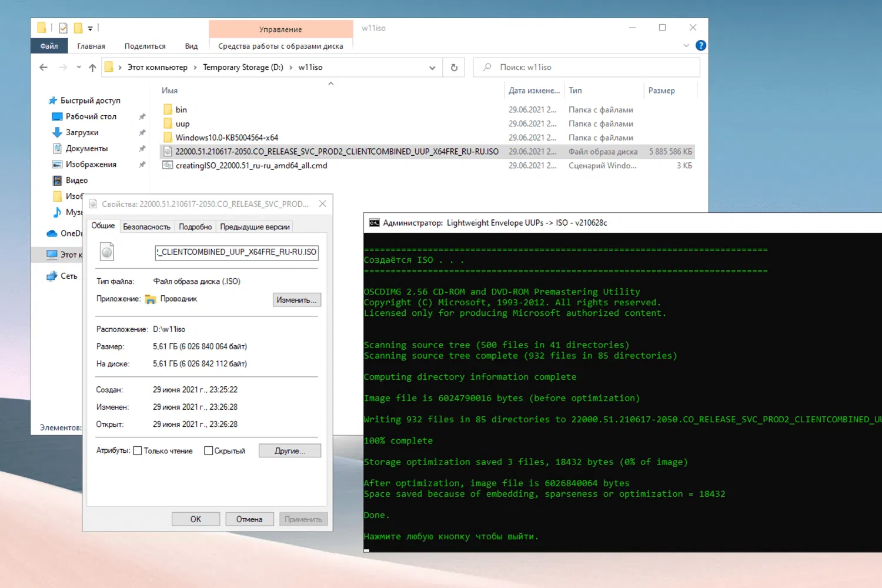
Task: Open the uup folder
Action: [182, 123]
